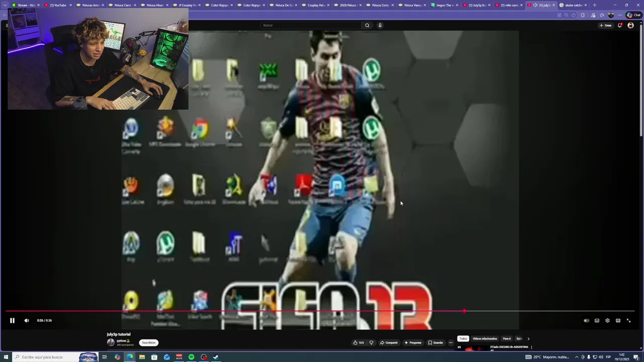644x362 pixels.
Task: Switch to theater mode view
Action: click(x=618, y=321)
